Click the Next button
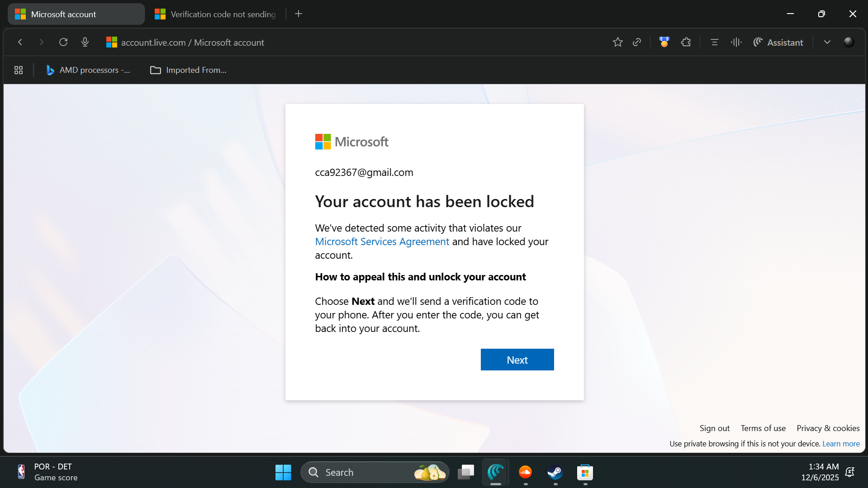Screen dimensions: 868x488 (517, 360)
